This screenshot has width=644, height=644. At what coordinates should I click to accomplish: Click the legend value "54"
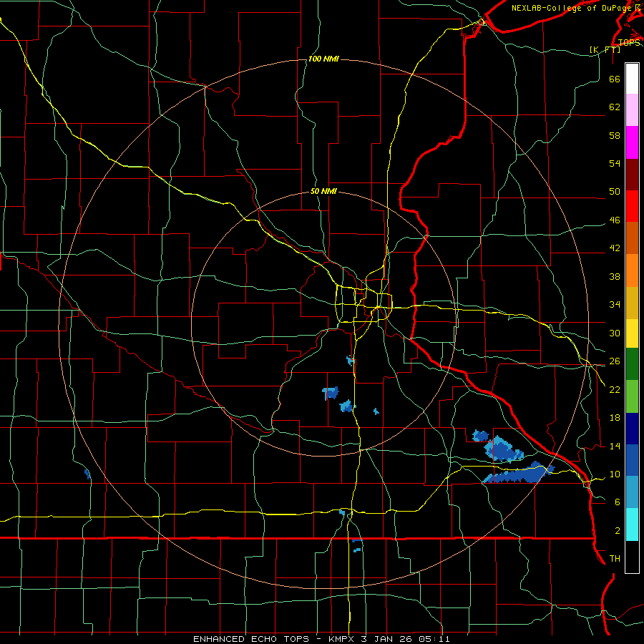click(x=615, y=163)
